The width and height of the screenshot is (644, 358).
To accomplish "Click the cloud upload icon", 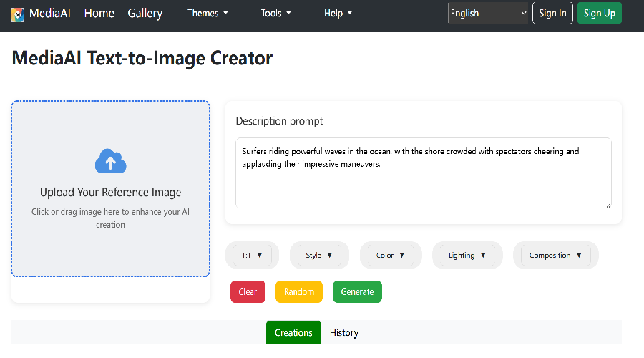I will 110,161.
